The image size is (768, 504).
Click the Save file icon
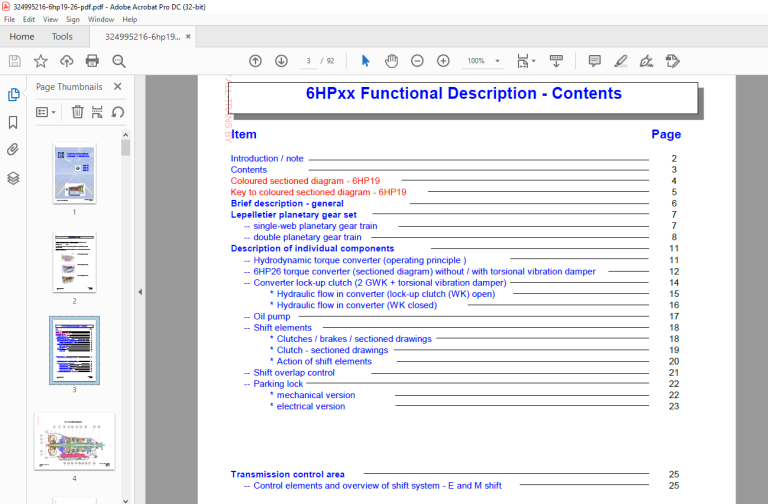pyautogui.click(x=15, y=61)
